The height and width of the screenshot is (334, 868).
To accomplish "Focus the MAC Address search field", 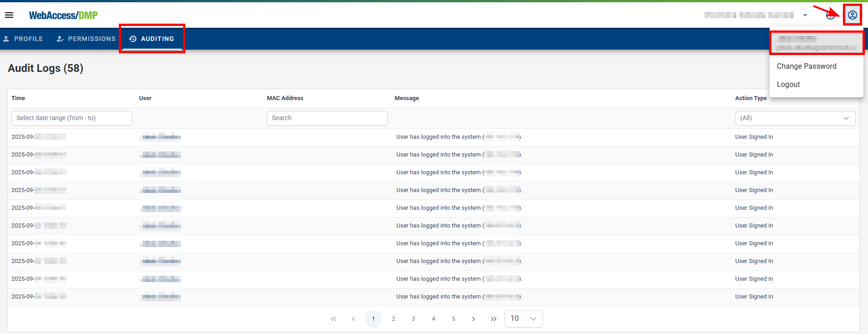I will click(327, 118).
